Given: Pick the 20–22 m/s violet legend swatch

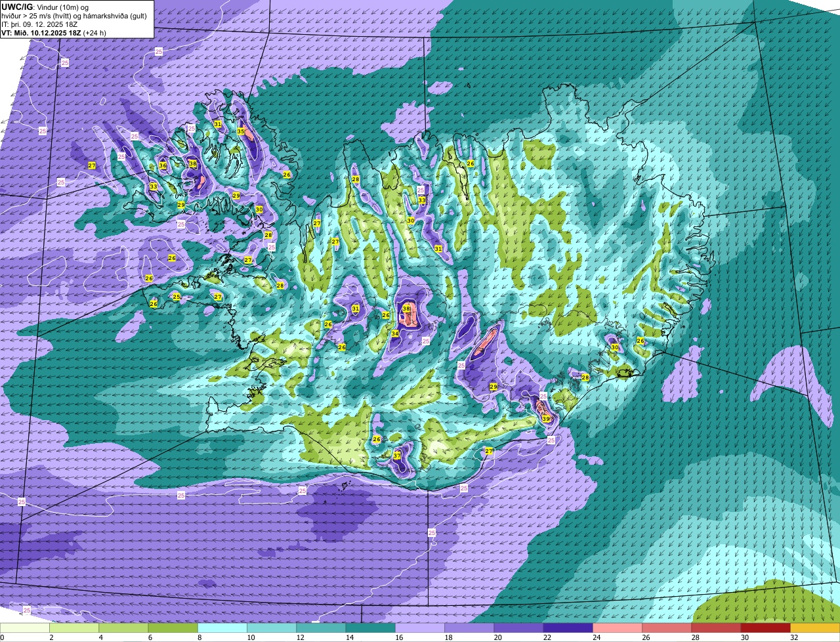Looking at the screenshot, I should pyautogui.click(x=519, y=628).
